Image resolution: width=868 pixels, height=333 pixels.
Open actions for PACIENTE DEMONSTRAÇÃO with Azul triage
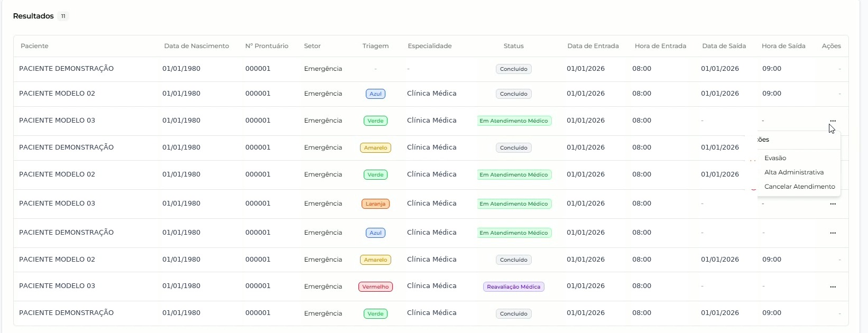pos(833,233)
